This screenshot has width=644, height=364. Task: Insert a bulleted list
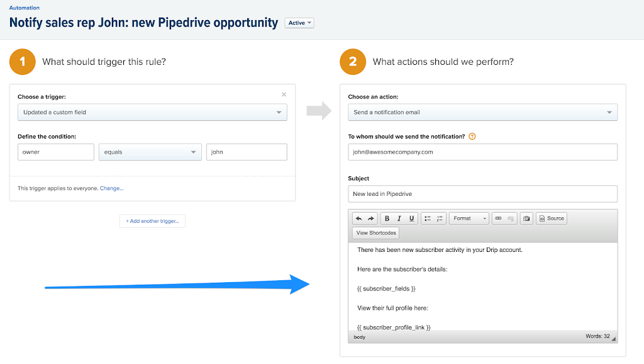click(428, 219)
